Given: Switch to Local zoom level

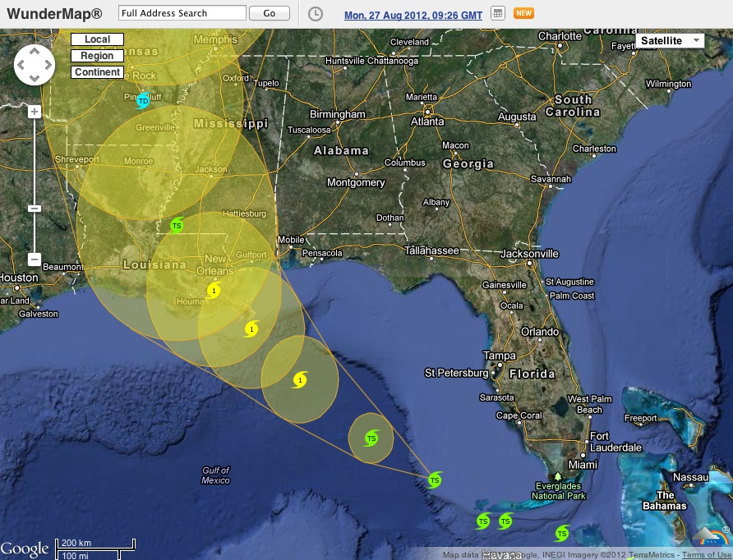Looking at the screenshot, I should pos(97,39).
